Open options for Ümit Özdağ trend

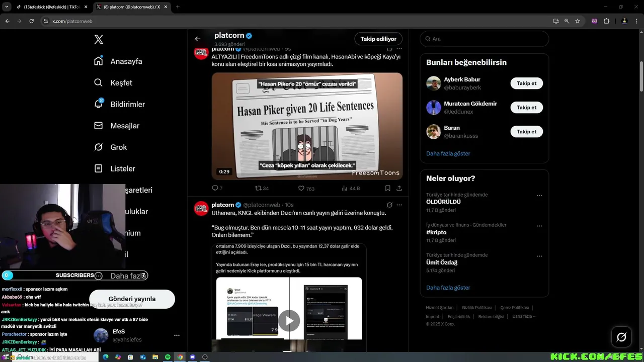click(x=539, y=256)
